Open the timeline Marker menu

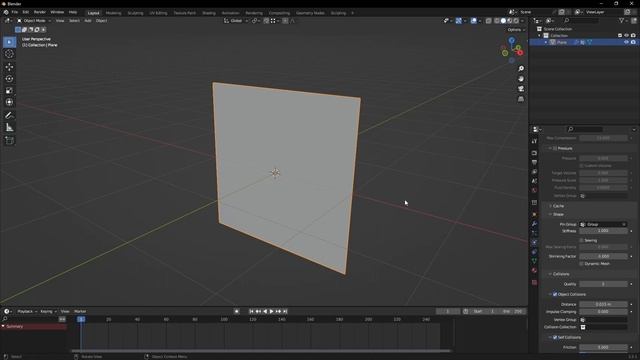tap(80, 311)
